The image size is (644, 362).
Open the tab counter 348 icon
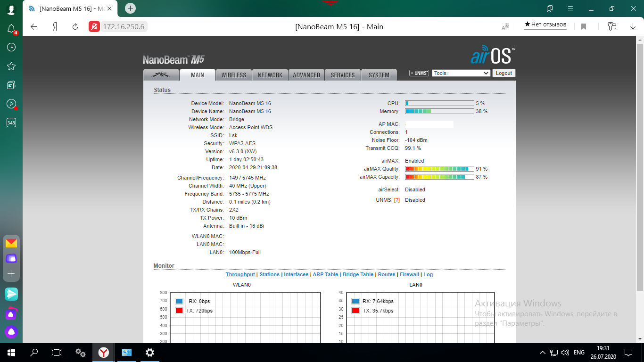tap(11, 123)
